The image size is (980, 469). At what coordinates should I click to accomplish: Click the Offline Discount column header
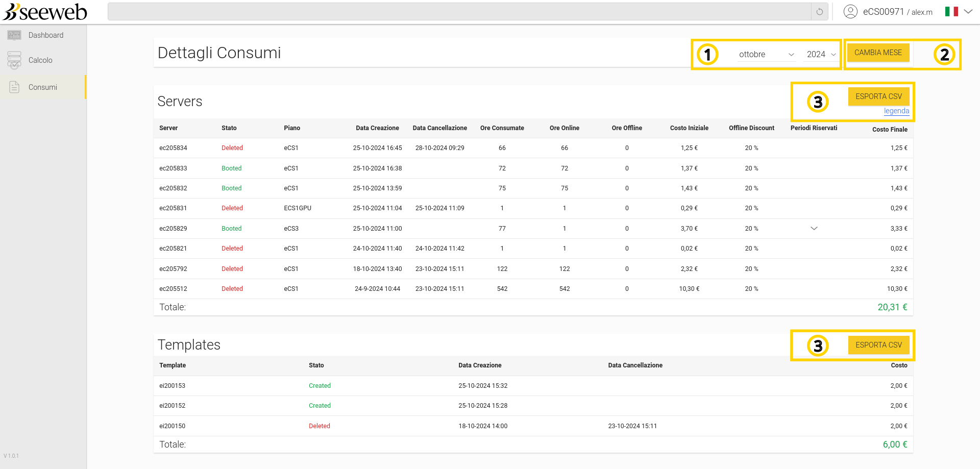[751, 128]
